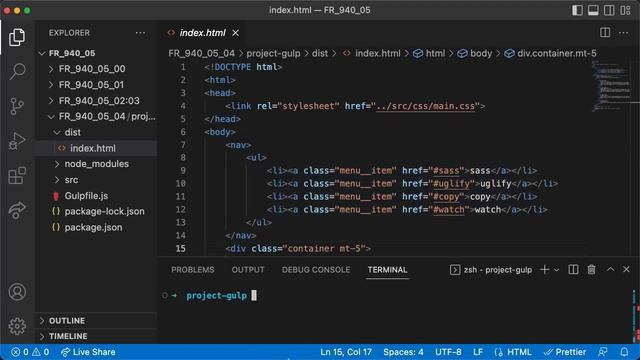Select HTML language mode in status bar
Viewport: 640px width, 360px height.
[513, 352]
